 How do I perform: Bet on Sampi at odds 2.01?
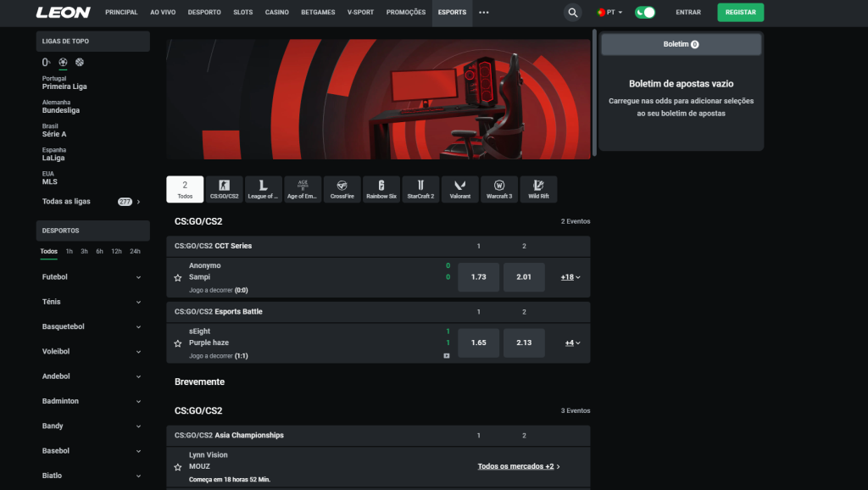point(524,277)
